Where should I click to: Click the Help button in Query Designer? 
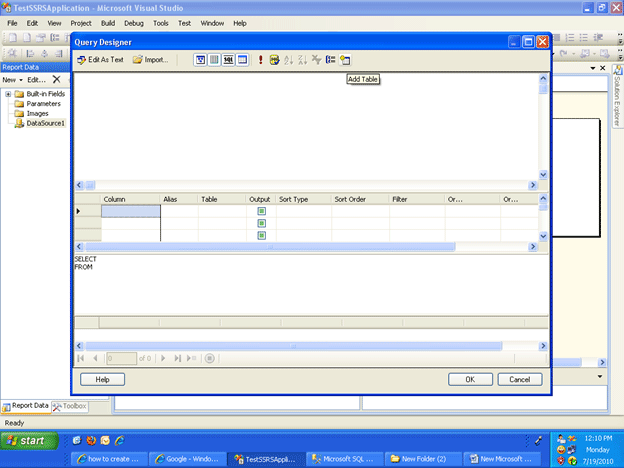(102, 379)
